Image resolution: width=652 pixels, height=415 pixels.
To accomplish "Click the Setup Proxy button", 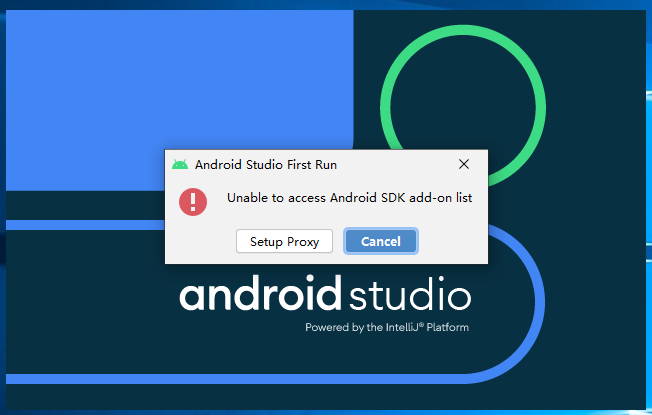I will [284, 241].
